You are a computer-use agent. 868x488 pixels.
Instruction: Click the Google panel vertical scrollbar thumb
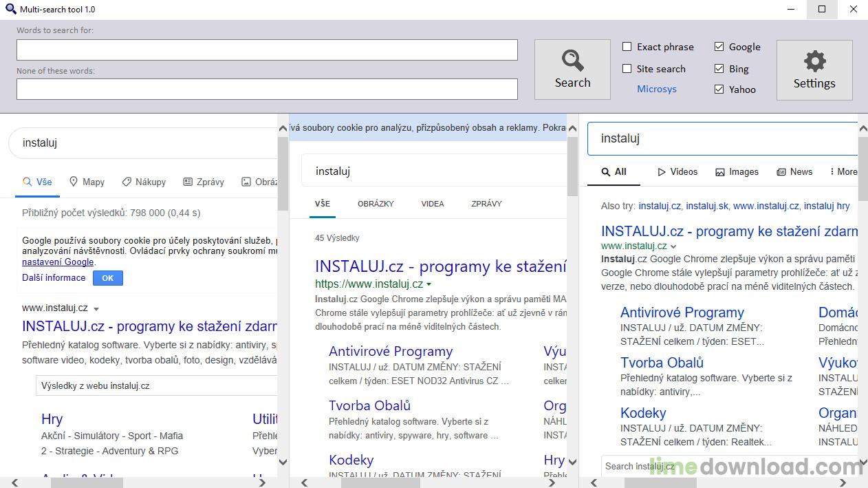coord(283,172)
